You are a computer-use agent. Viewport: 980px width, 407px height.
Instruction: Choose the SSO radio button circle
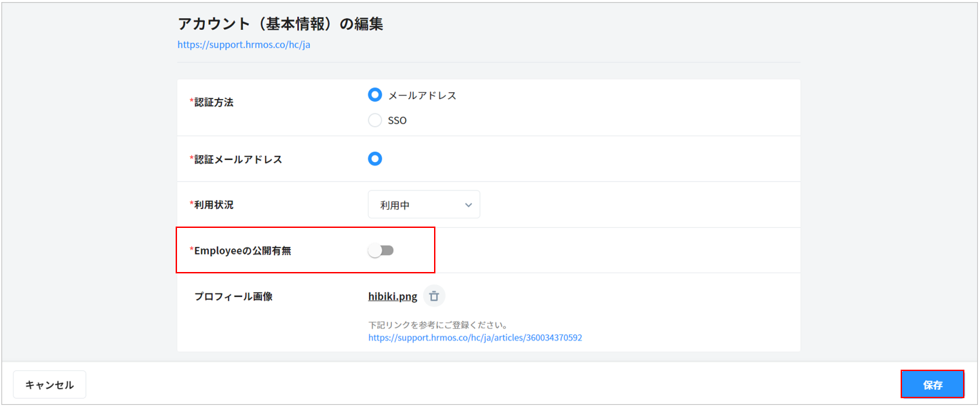(375, 121)
